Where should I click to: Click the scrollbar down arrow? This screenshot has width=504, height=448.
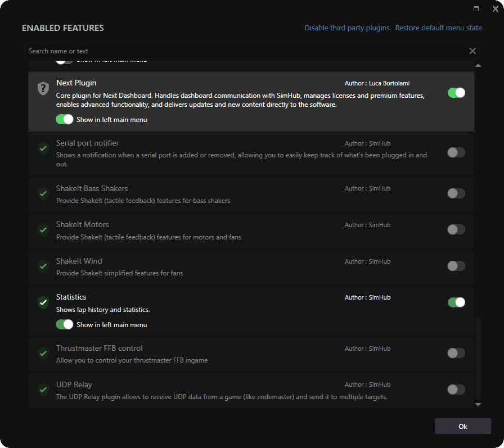(478, 405)
